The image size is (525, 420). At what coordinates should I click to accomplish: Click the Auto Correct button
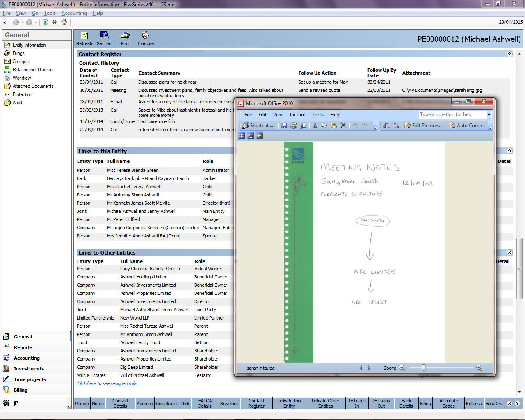(467, 126)
